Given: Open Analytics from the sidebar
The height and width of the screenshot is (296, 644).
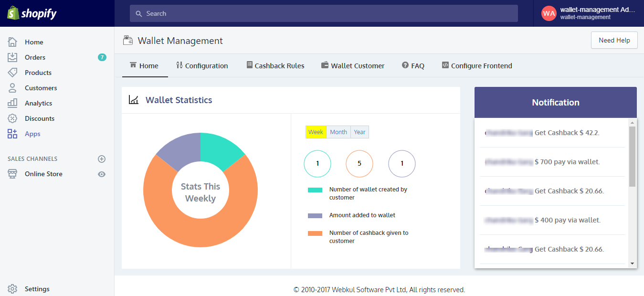Looking at the screenshot, I should (38, 103).
